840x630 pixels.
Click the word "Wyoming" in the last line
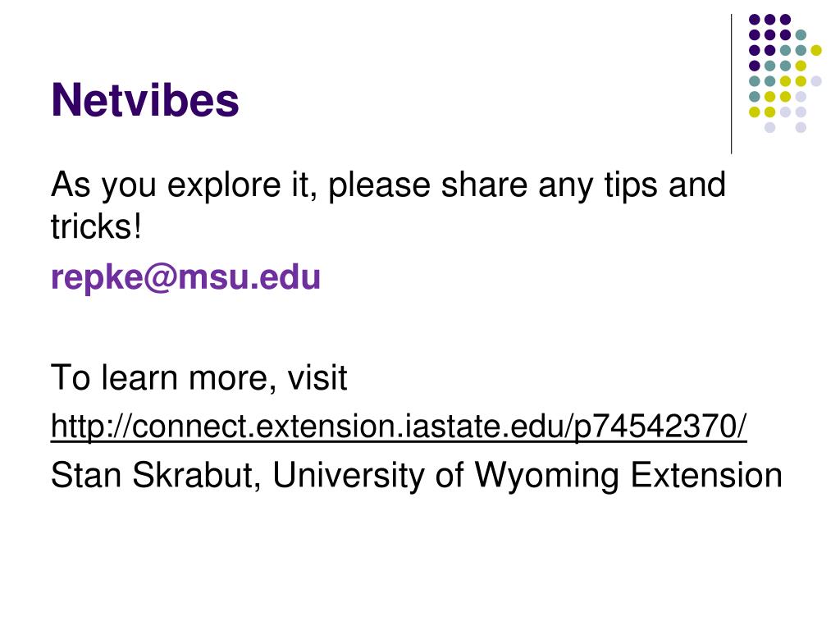pos(546,477)
